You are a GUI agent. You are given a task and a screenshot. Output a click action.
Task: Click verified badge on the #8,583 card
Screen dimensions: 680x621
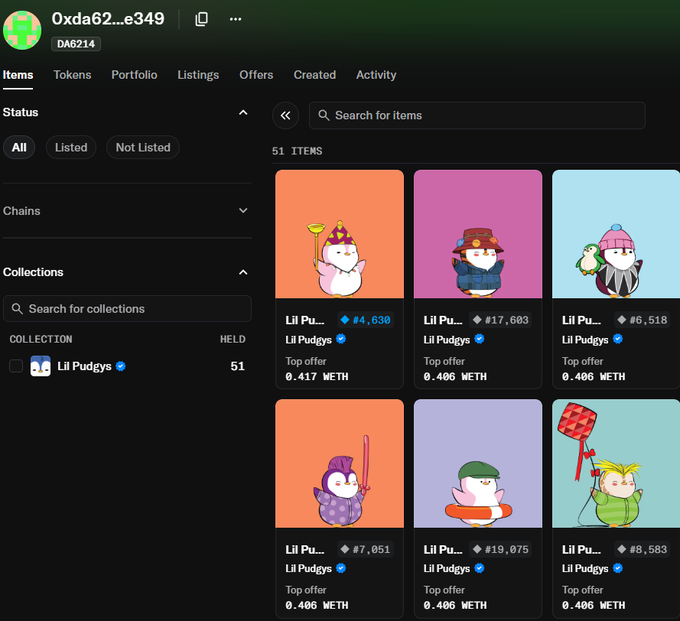(x=618, y=568)
